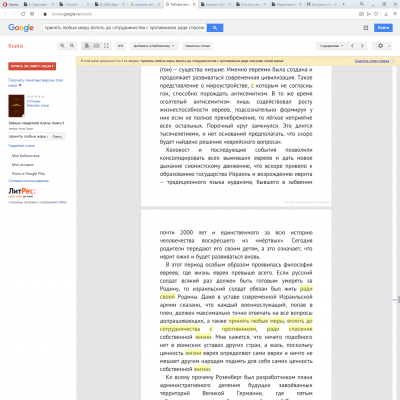Expand the Contents dropdown

point(331,46)
